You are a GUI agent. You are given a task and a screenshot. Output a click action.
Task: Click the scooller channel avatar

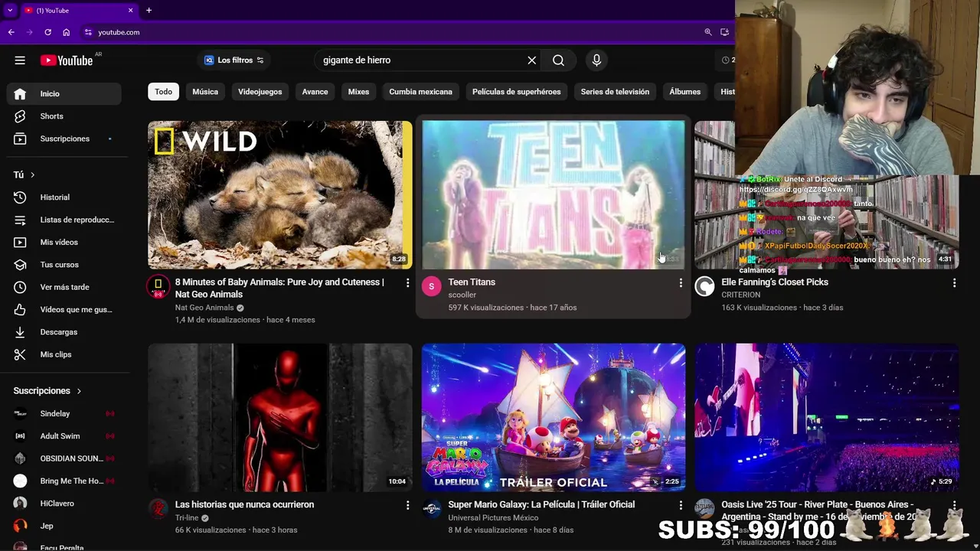[431, 286]
